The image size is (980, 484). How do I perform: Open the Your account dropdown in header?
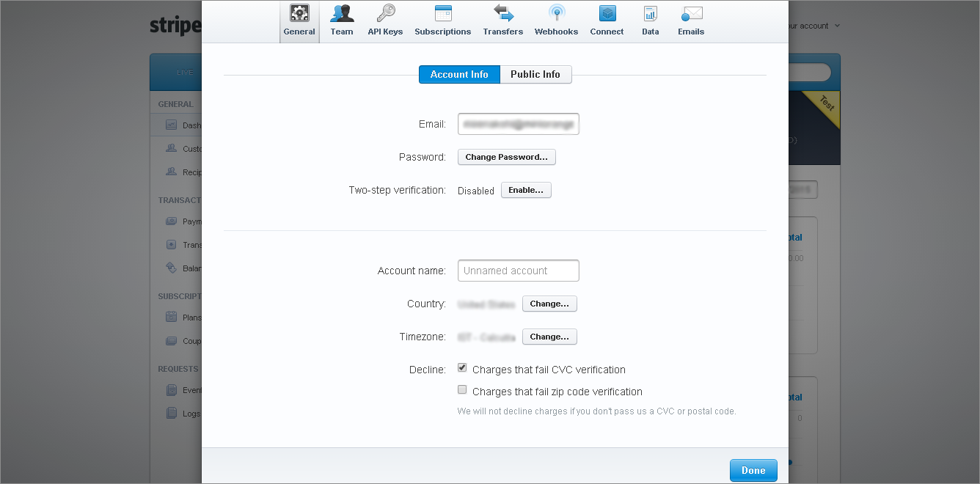click(x=814, y=26)
